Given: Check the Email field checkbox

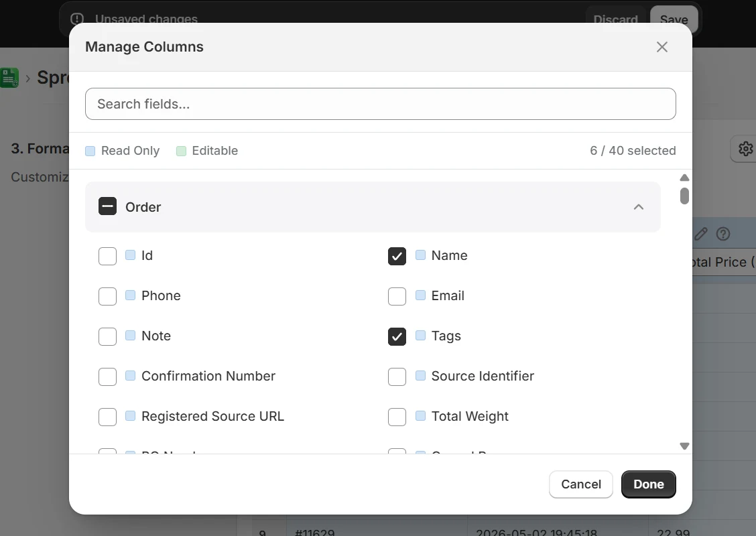Looking at the screenshot, I should coord(397,296).
